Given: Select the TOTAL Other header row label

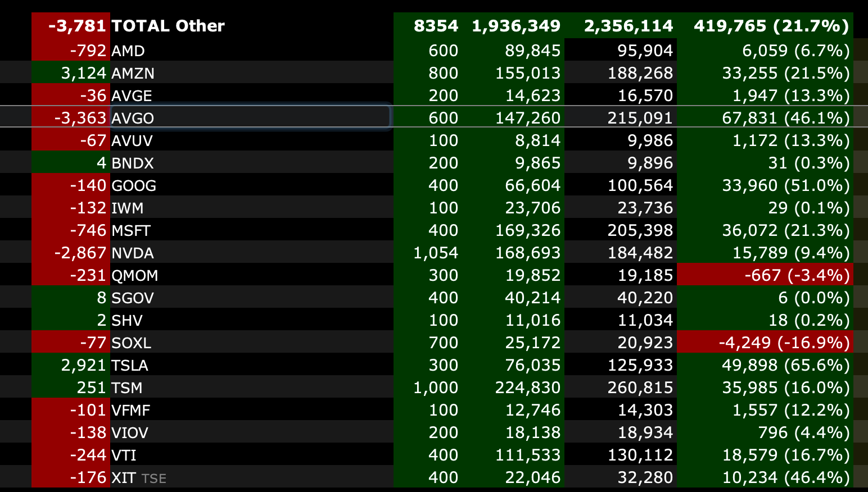Looking at the screenshot, I should 168,26.
